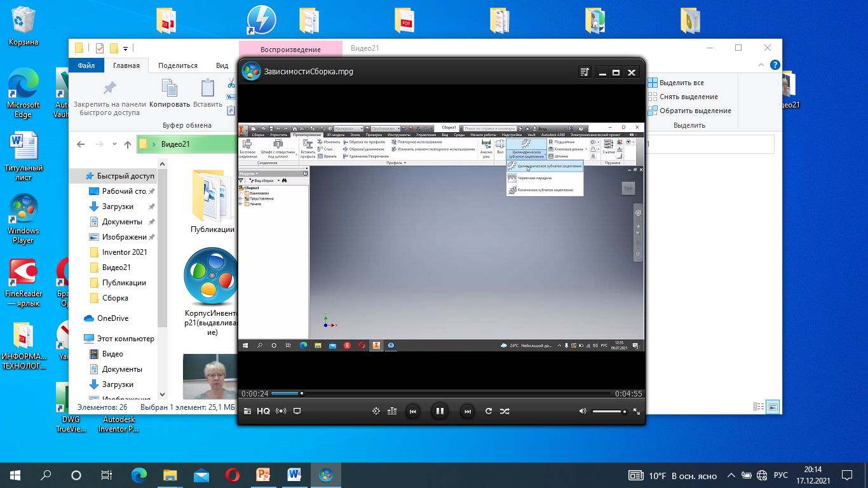Screen dimensions: 868x488
Task: Skip to the next track
Action: [467, 411]
